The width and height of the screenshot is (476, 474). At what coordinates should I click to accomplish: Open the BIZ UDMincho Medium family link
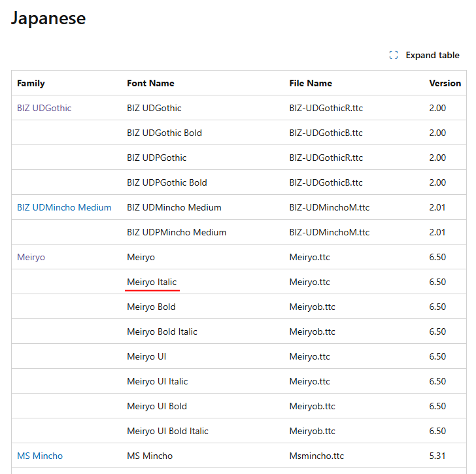64,207
